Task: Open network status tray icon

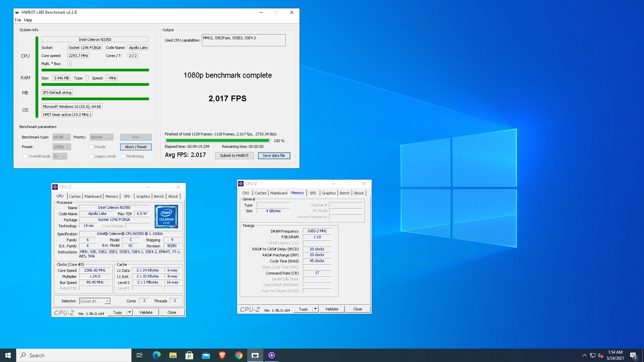Action: [593, 356]
